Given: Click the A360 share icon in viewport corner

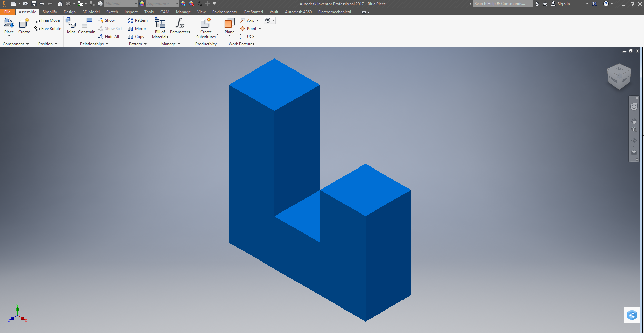Looking at the screenshot, I should (x=632, y=315).
